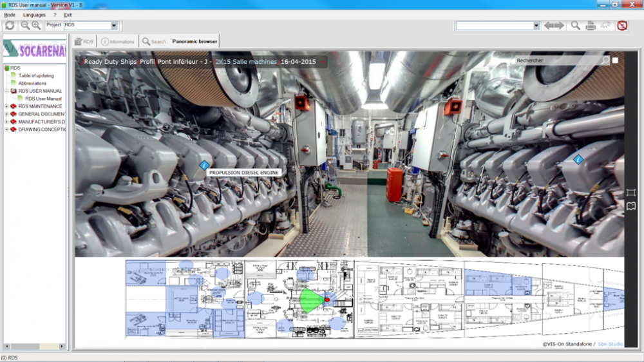Click the info hotspot on right engine

pyautogui.click(x=578, y=160)
